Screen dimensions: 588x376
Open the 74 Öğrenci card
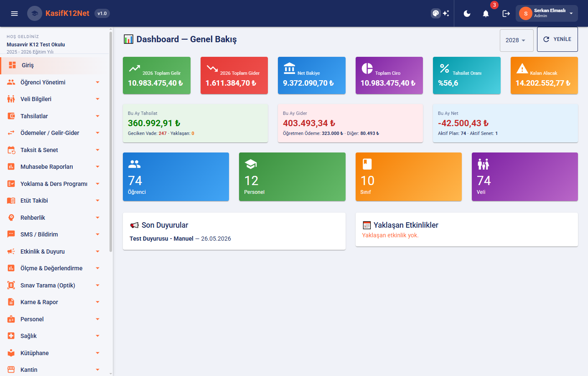click(176, 177)
